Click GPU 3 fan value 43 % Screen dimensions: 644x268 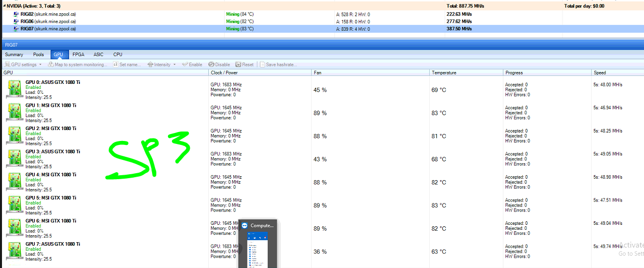[x=320, y=159]
